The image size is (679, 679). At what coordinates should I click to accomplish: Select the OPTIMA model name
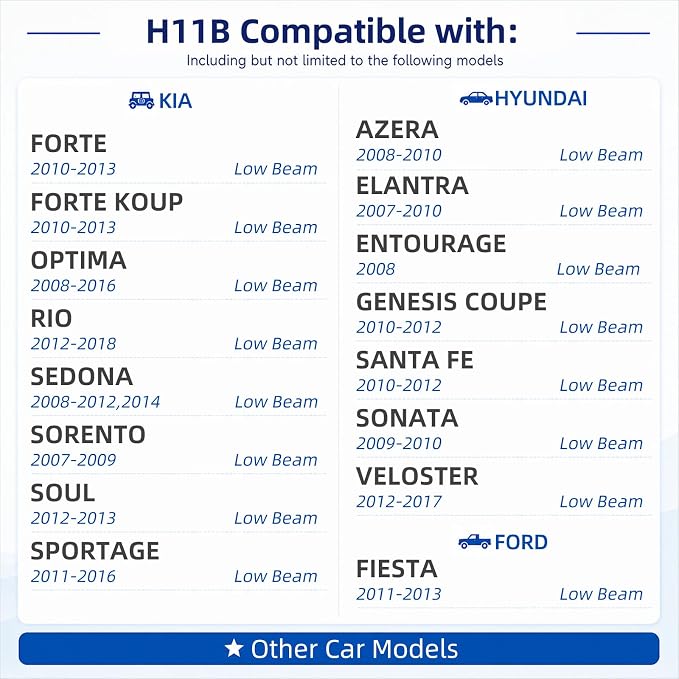tap(78, 260)
